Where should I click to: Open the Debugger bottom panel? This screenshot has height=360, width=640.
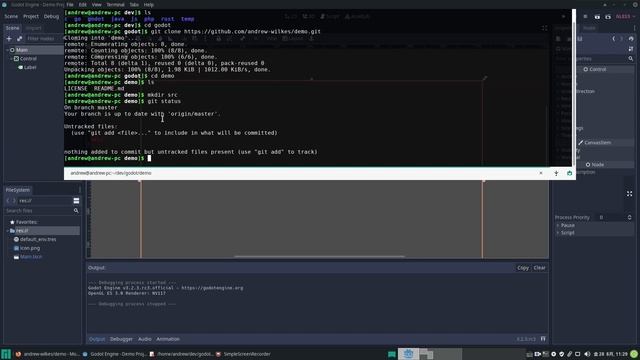pyautogui.click(x=121, y=339)
